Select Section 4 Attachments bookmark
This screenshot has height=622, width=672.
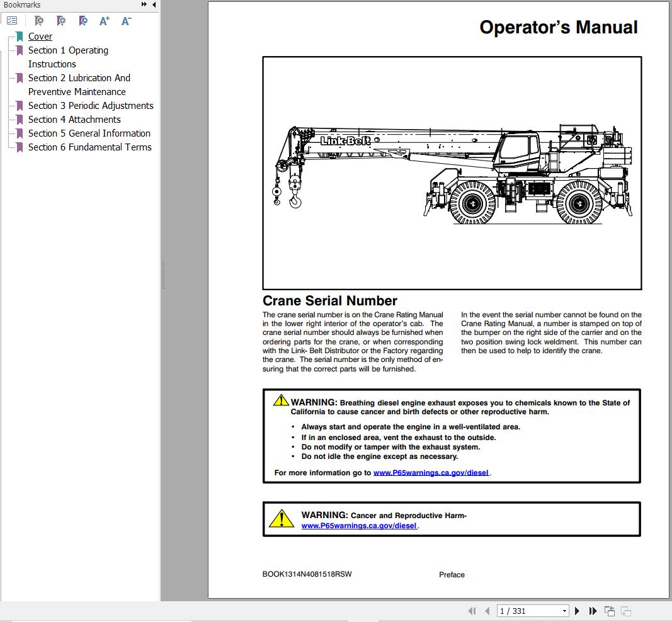[74, 119]
